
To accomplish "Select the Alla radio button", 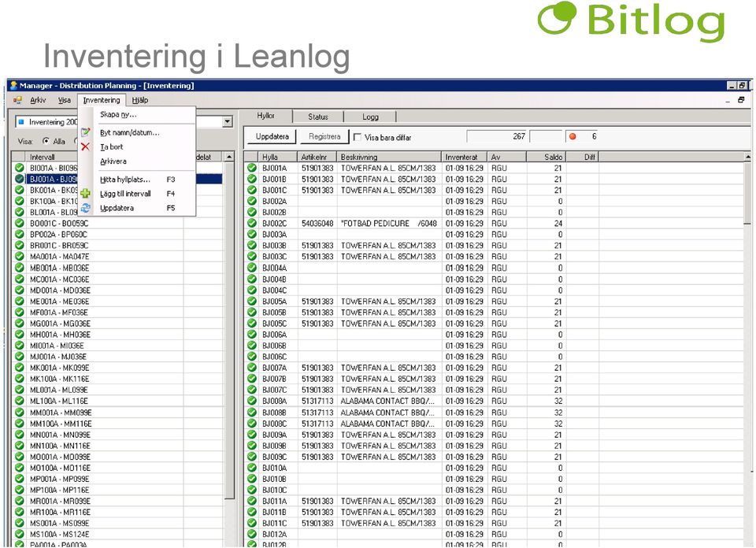I will point(46,141).
